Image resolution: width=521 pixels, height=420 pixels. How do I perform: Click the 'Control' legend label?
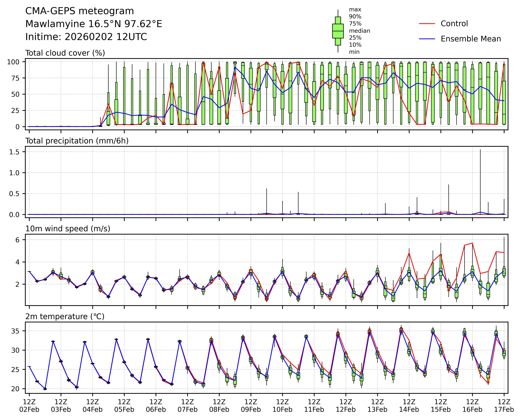click(x=454, y=24)
